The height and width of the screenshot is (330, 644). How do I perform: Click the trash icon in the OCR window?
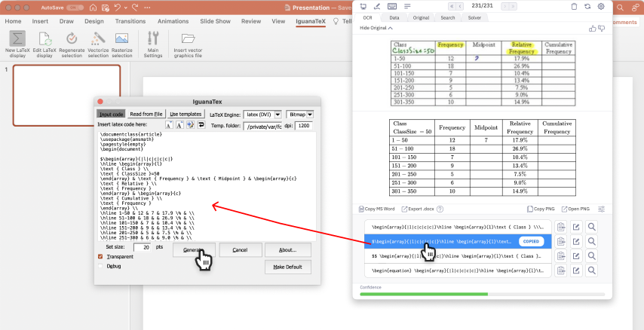[x=574, y=6]
